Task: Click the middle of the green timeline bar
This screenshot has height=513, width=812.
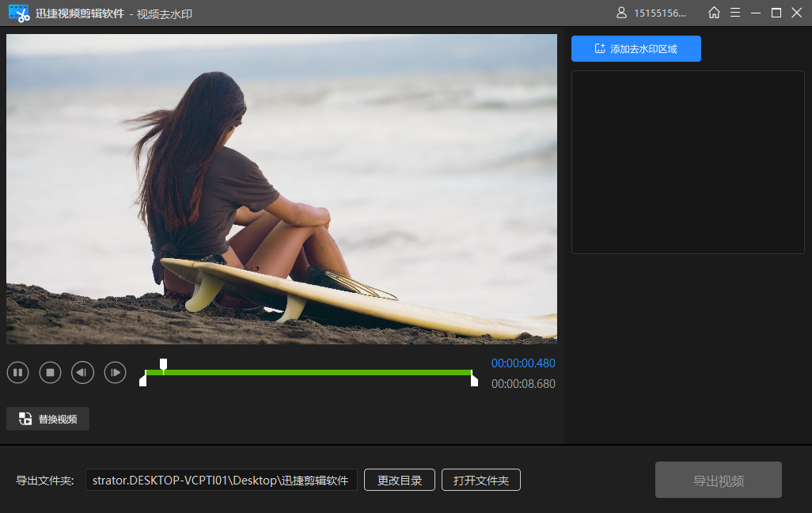Action: point(309,372)
